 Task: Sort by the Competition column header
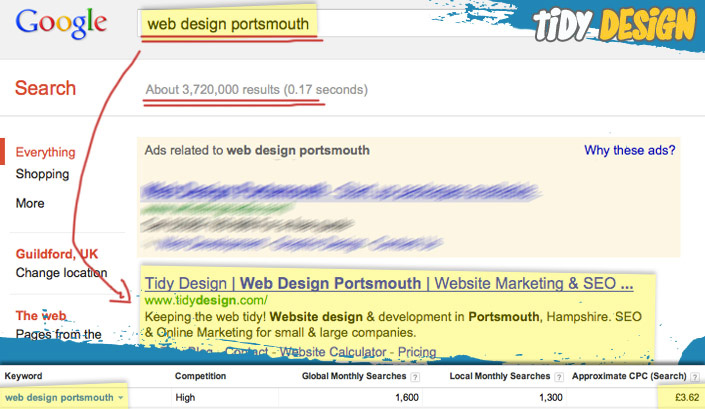(201, 376)
